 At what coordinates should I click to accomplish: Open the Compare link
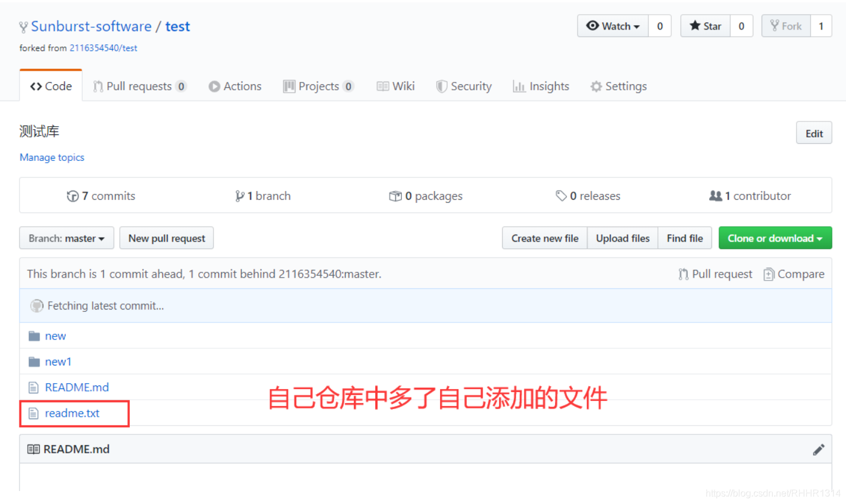794,274
